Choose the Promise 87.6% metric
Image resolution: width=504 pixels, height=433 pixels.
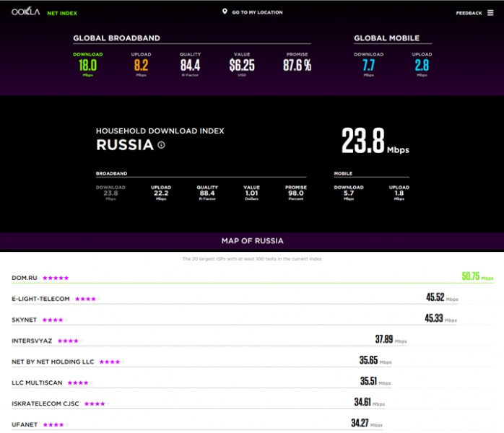[x=297, y=64]
